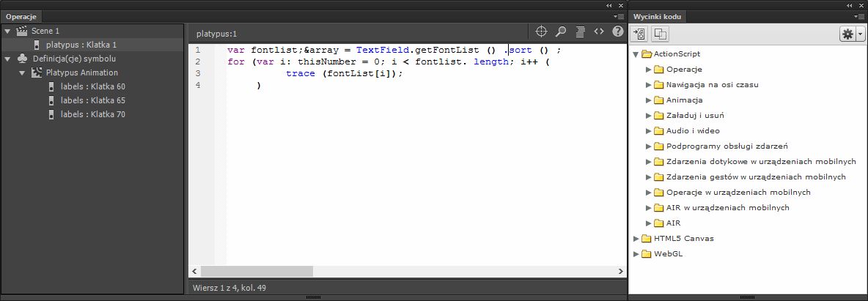Click line number 4 in gutter
This screenshot has height=301, width=868.
[x=198, y=85]
